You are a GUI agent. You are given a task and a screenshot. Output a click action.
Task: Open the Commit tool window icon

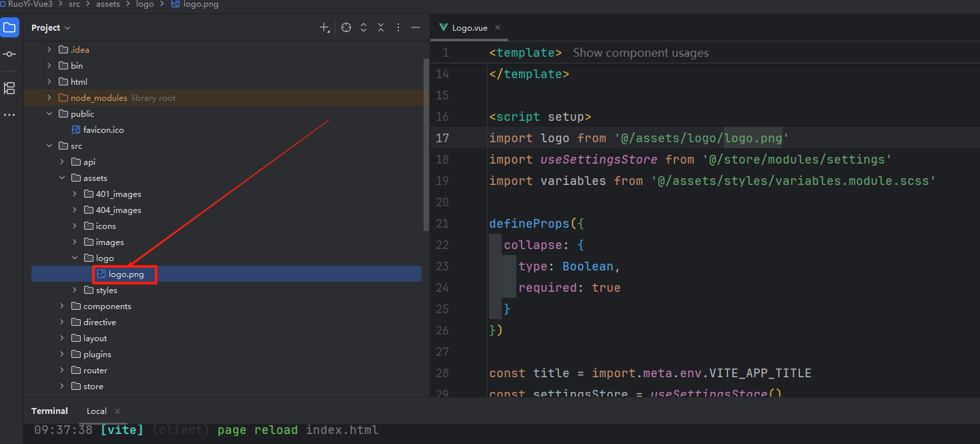click(x=9, y=54)
